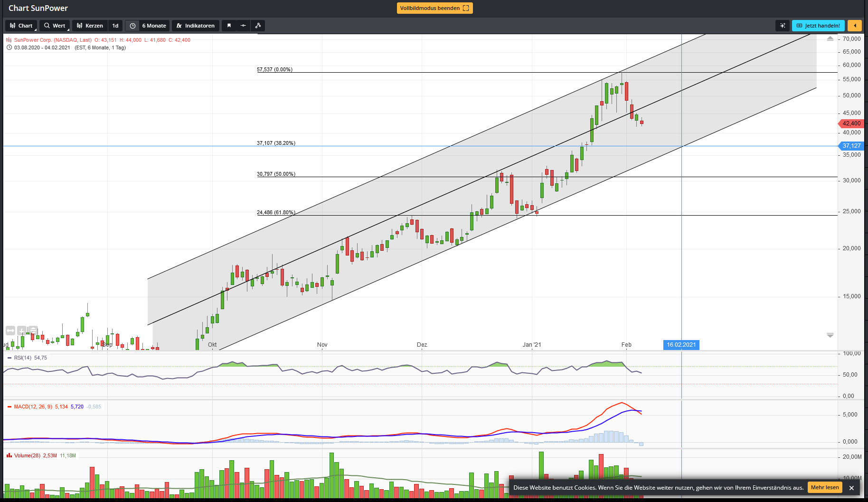Open the Chart type dropdown
The height and width of the screenshot is (502, 868).
click(x=21, y=26)
